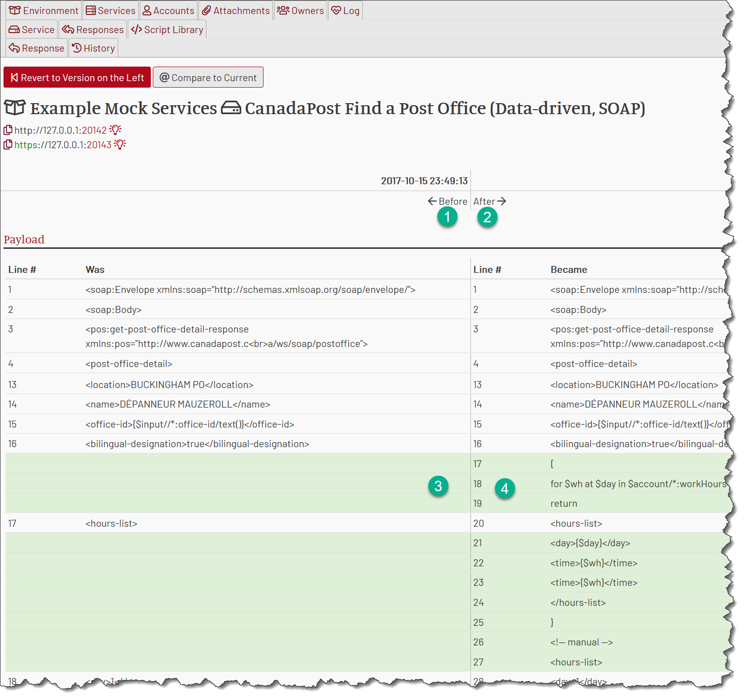
Task: Click the right arrow icon beside After
Action: [x=502, y=201]
